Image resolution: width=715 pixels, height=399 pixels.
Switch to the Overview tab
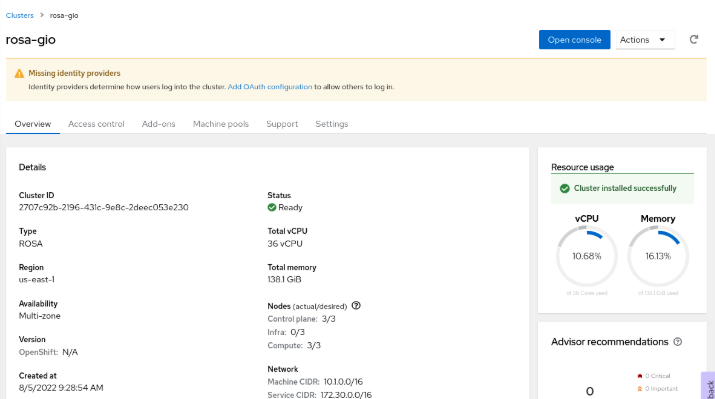pos(33,124)
